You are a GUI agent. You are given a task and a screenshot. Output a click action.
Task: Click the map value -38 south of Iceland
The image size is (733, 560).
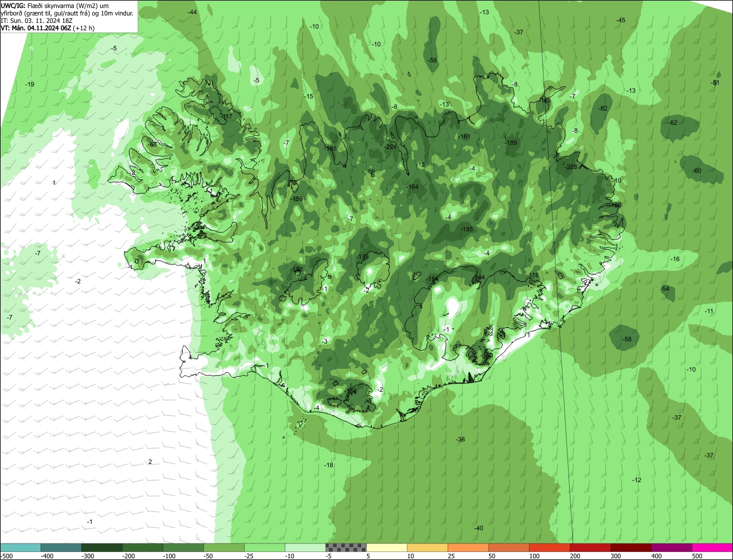click(460, 439)
